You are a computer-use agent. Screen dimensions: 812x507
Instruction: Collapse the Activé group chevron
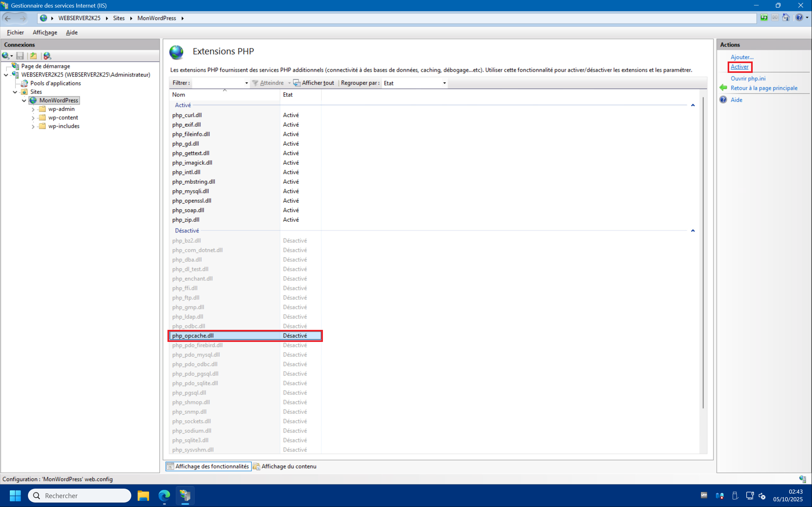coord(693,105)
